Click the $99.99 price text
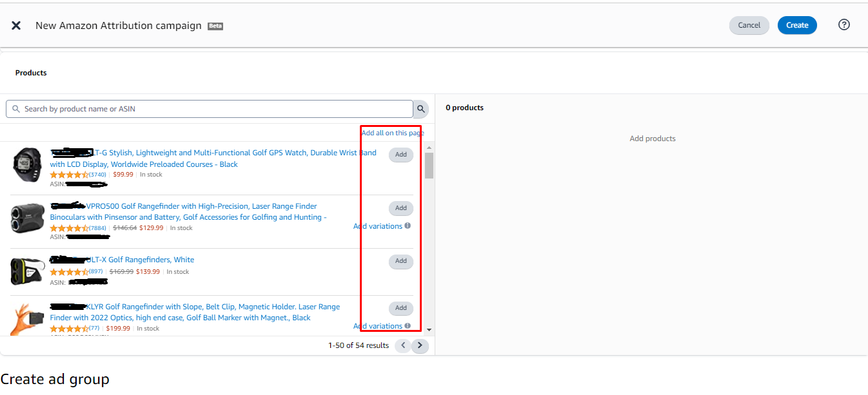The width and height of the screenshot is (868, 395). (123, 175)
